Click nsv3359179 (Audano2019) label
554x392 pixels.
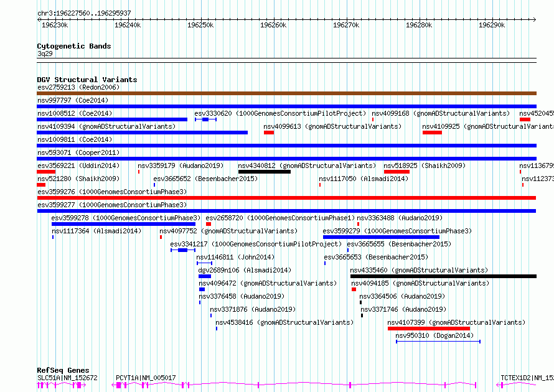pos(181,166)
